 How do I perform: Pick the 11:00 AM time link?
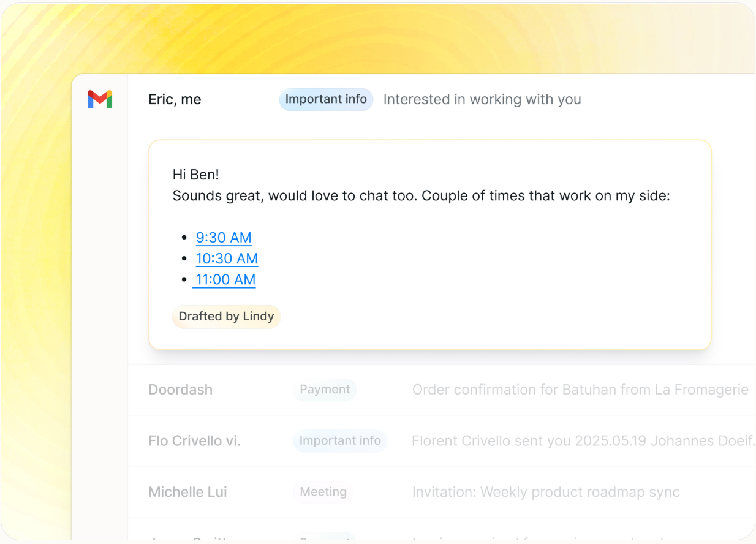225,280
